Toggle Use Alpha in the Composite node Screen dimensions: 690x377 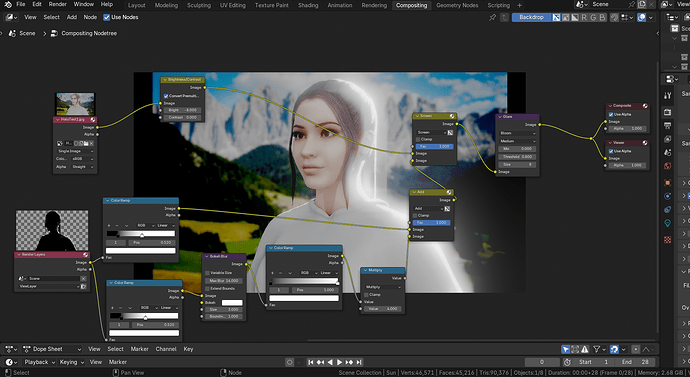611,114
